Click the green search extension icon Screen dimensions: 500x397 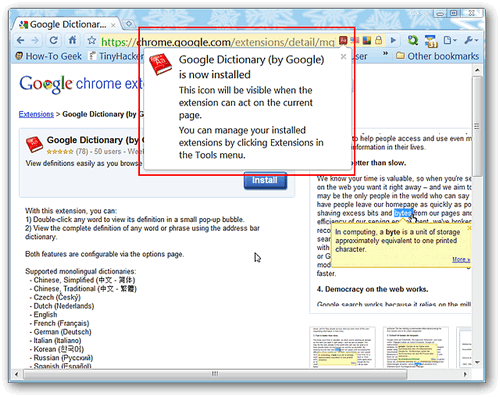click(413, 41)
